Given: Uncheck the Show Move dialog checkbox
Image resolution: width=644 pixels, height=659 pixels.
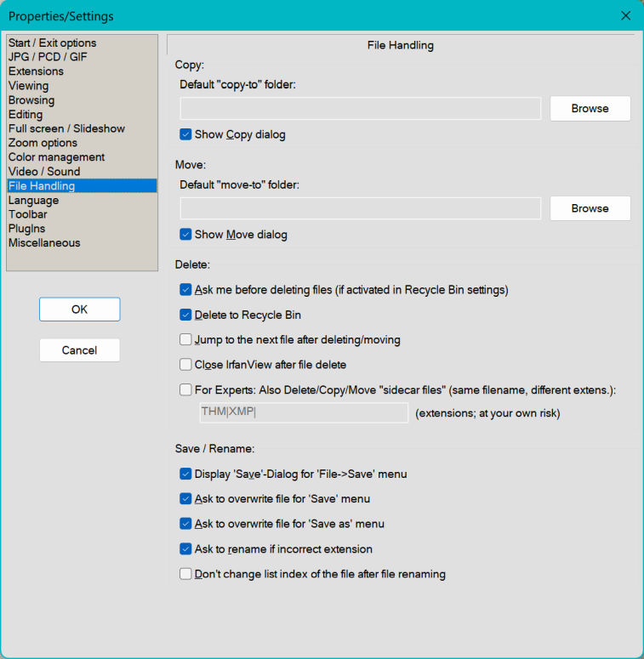Looking at the screenshot, I should [186, 235].
